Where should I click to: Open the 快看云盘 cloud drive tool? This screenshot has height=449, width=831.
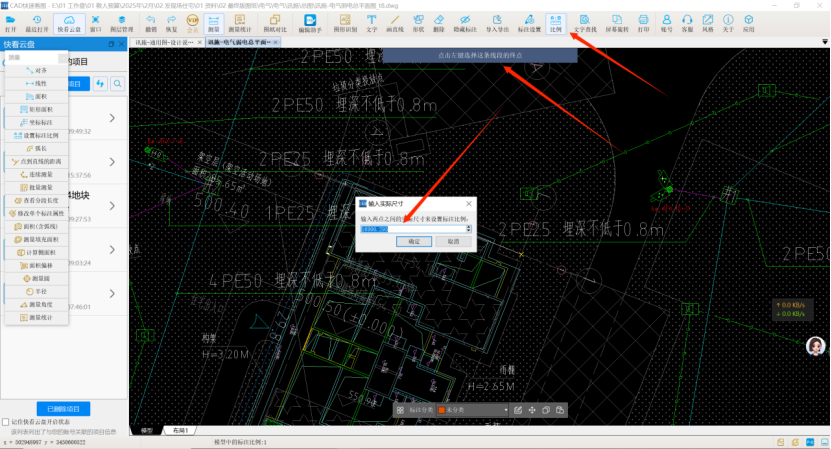tap(70, 23)
